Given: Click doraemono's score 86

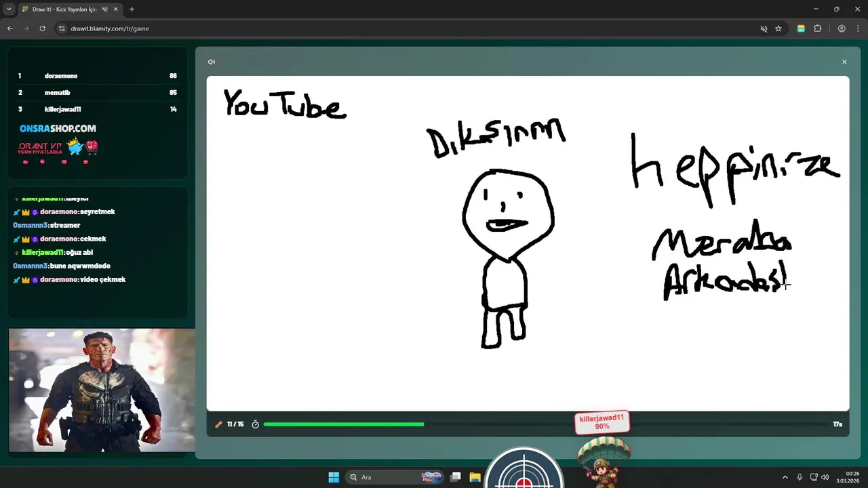Looking at the screenshot, I should tap(173, 76).
